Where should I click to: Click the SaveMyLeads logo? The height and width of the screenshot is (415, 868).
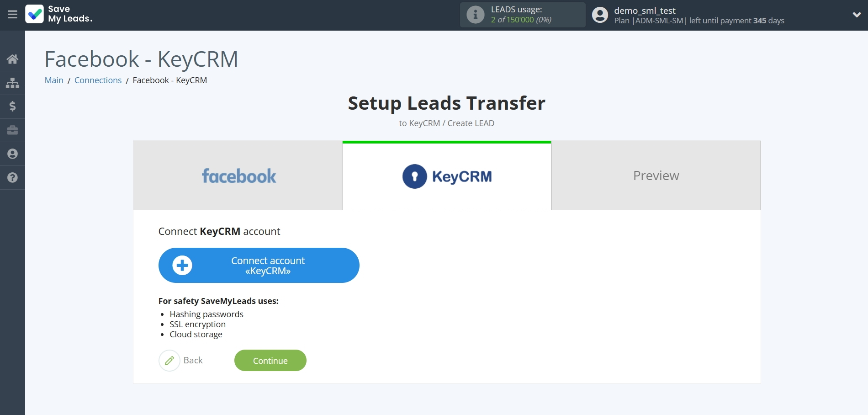tap(58, 15)
